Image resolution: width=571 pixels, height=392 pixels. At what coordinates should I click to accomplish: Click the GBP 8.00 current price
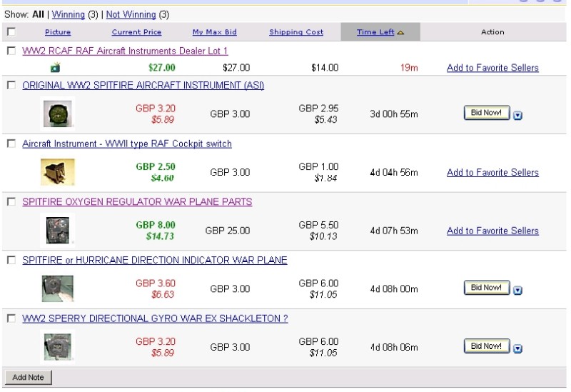tap(156, 225)
